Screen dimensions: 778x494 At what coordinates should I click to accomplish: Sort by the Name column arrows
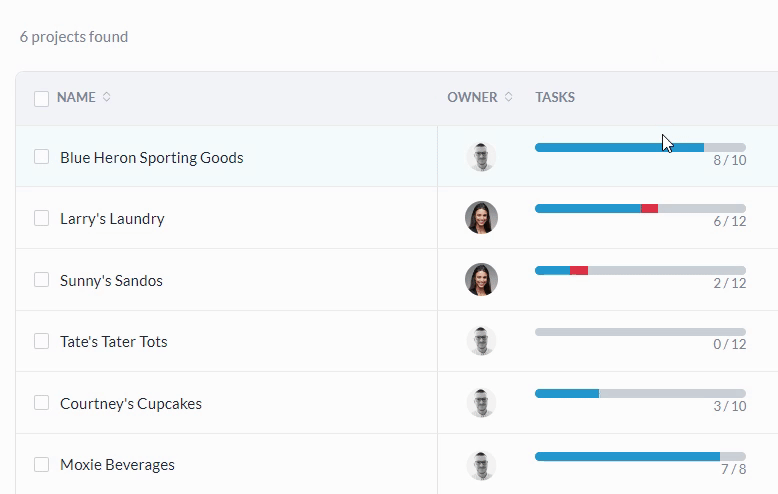107,97
